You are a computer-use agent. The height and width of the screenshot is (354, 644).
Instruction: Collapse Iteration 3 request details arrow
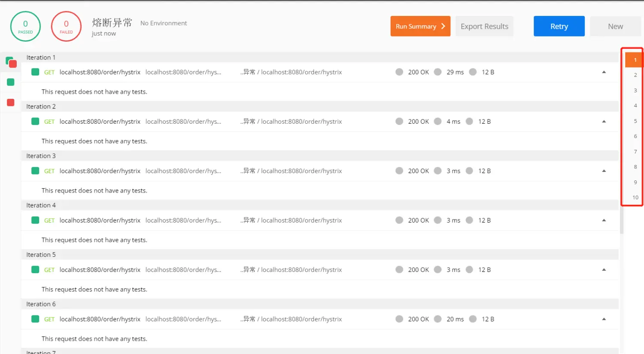click(604, 171)
